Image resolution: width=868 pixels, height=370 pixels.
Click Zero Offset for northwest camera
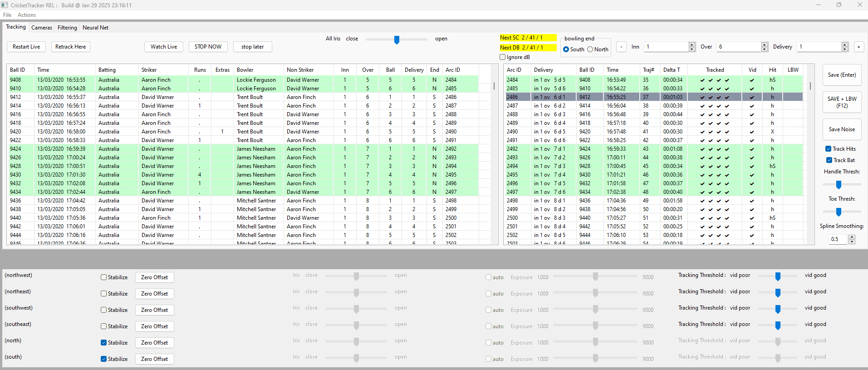tap(154, 277)
